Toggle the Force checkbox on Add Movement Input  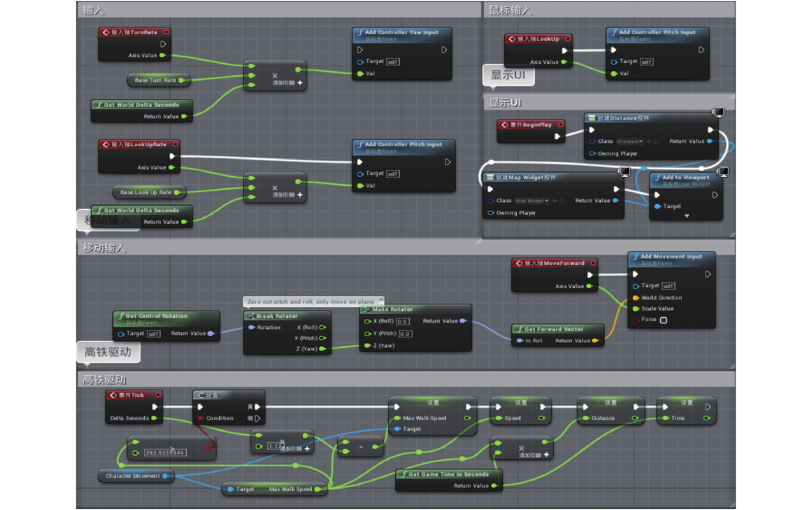(663, 320)
